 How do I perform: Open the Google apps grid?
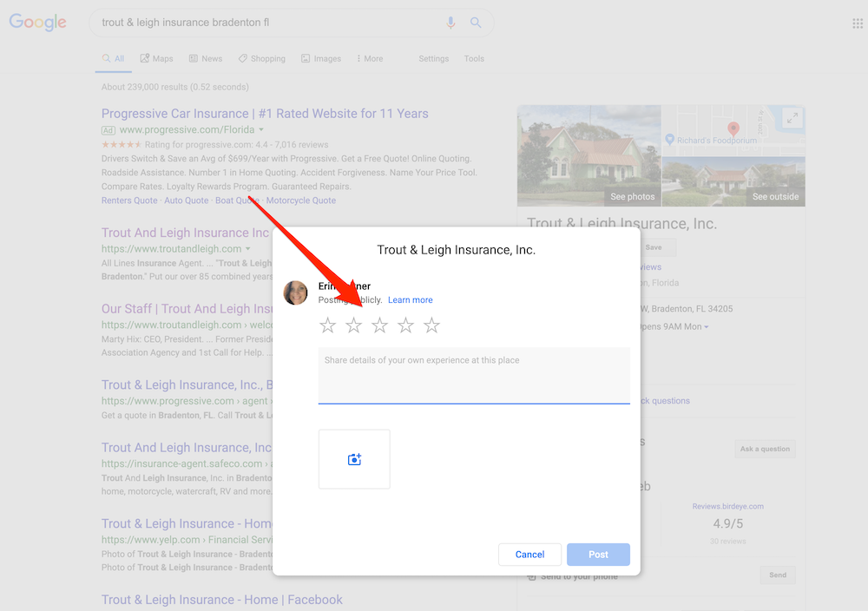coord(858,23)
